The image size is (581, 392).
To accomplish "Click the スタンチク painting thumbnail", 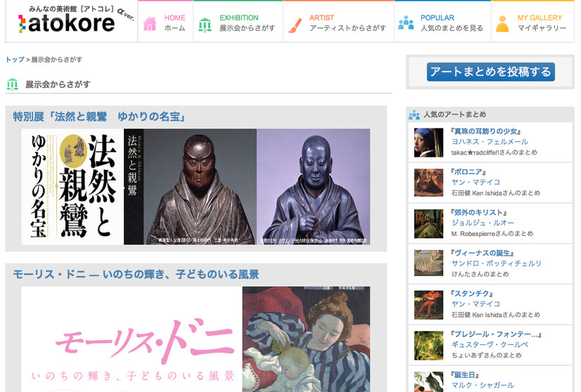I will [x=428, y=305].
